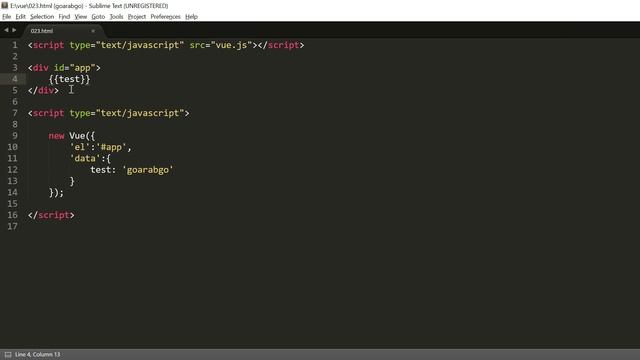This screenshot has width=640, height=360.
Task: Click line number 9 in gutter
Action: click(15, 136)
